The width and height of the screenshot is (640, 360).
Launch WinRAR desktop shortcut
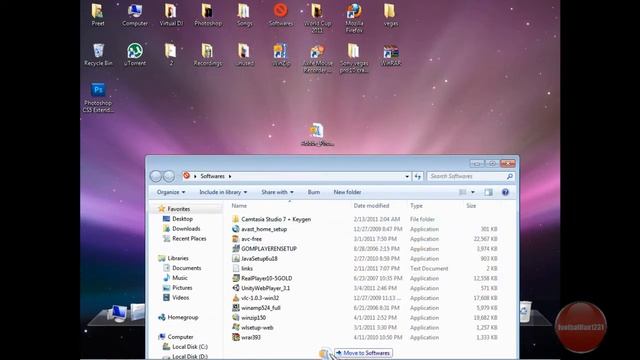click(391, 54)
